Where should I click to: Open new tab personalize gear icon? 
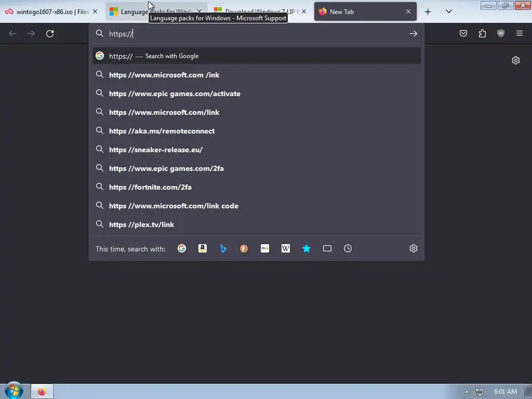coord(516,60)
